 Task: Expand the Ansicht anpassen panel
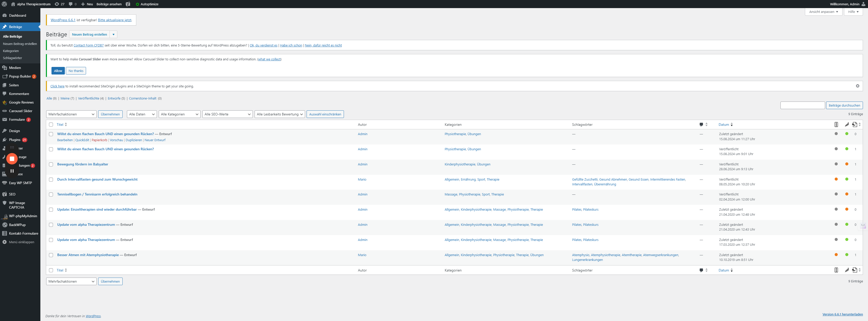(824, 12)
